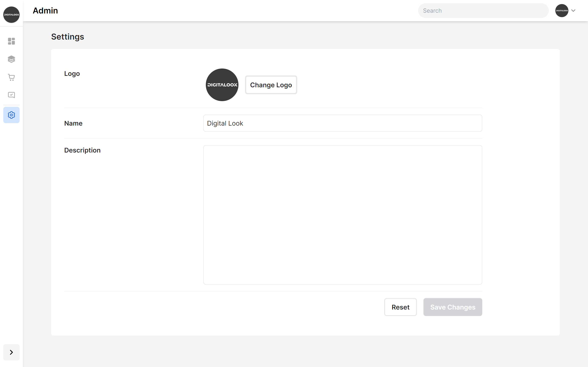The image size is (588, 367).
Task: Click the Description field label
Action: click(x=82, y=150)
